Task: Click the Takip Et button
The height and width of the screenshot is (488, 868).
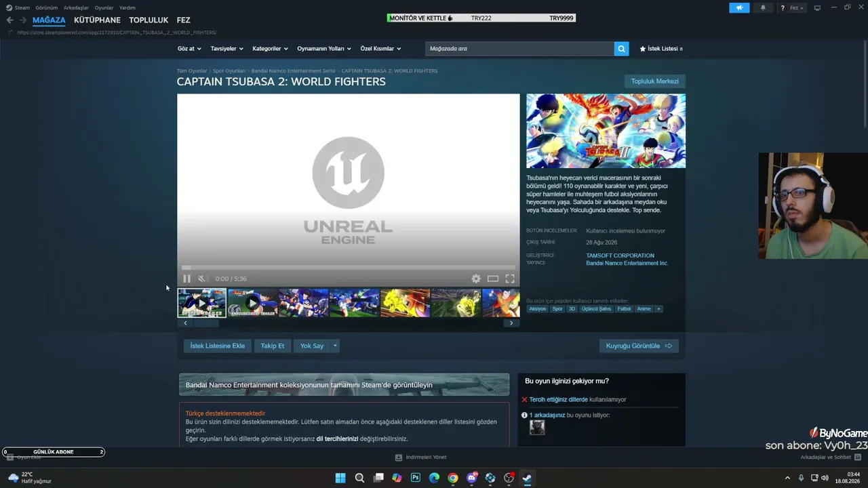Action: (x=273, y=346)
